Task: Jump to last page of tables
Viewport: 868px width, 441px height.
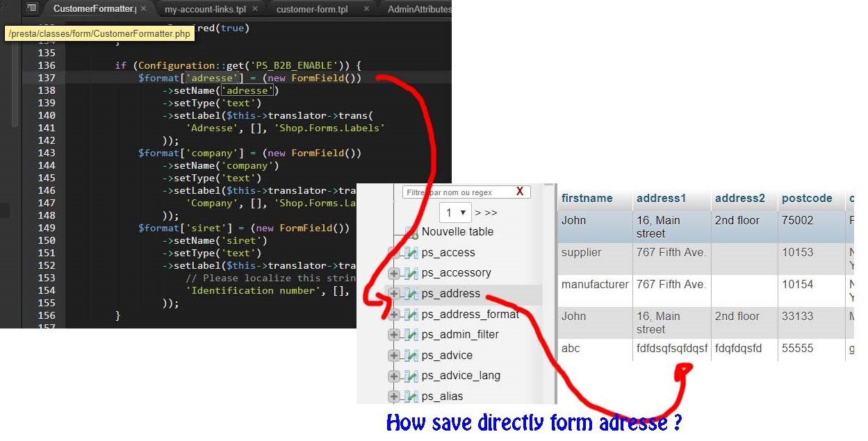Action: pos(491,213)
